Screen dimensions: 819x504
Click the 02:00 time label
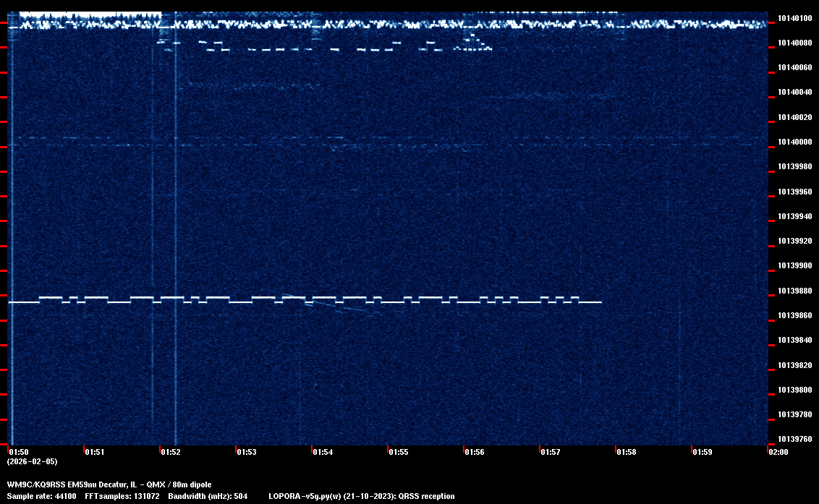click(x=778, y=452)
